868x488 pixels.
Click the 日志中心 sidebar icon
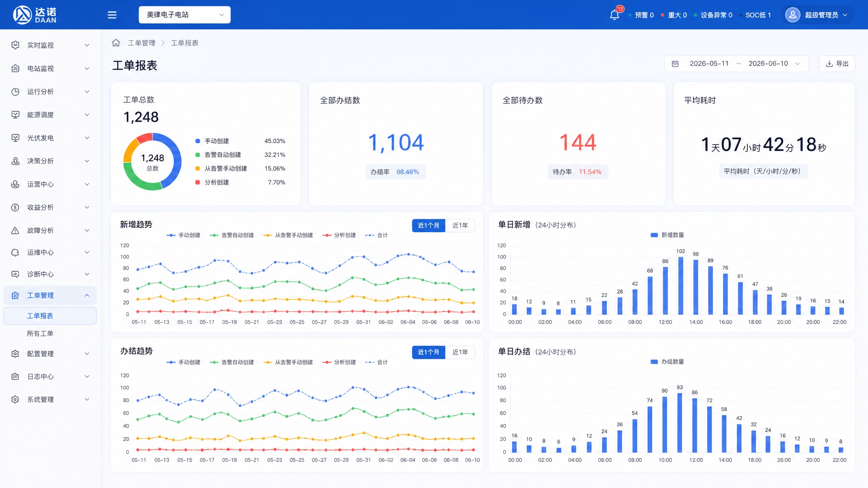pyautogui.click(x=15, y=376)
